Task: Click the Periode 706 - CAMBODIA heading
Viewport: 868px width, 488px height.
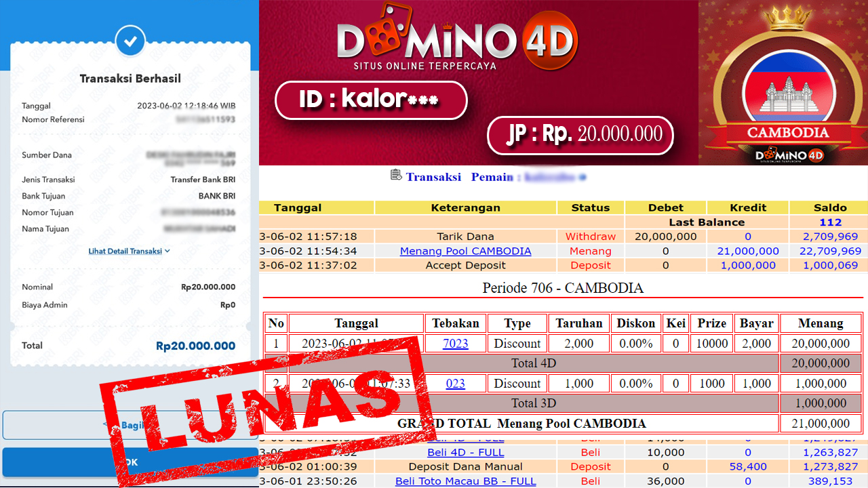Action: coord(563,287)
